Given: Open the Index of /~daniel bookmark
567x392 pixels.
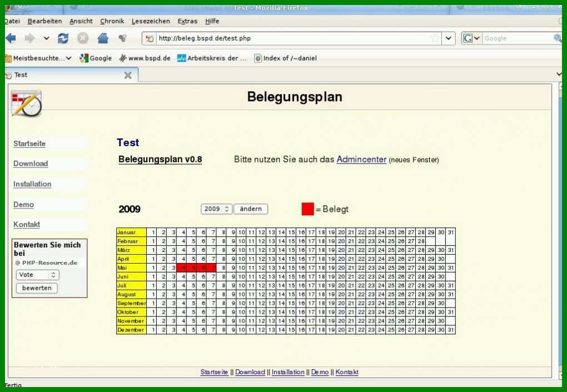Looking at the screenshot, I should coord(285,58).
